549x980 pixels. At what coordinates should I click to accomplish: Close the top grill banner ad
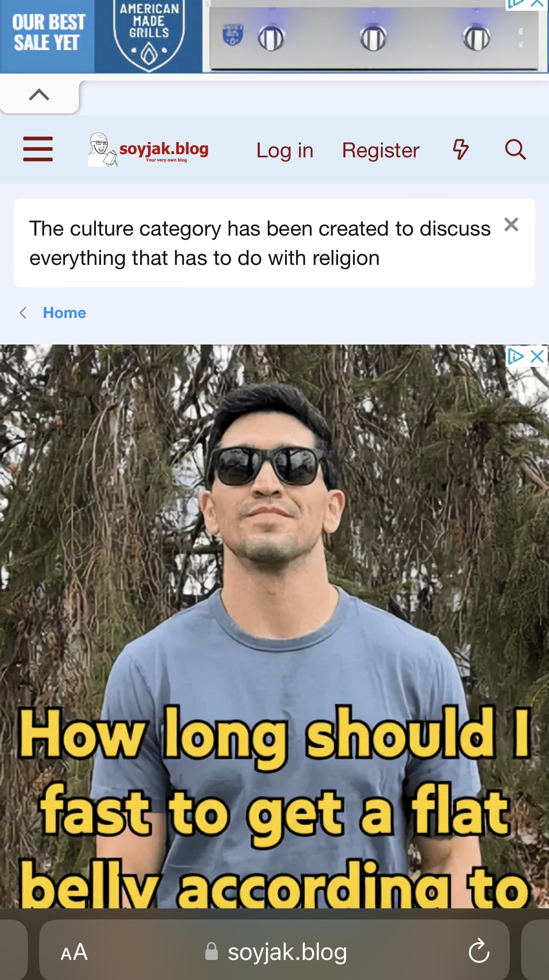[x=538, y=4]
